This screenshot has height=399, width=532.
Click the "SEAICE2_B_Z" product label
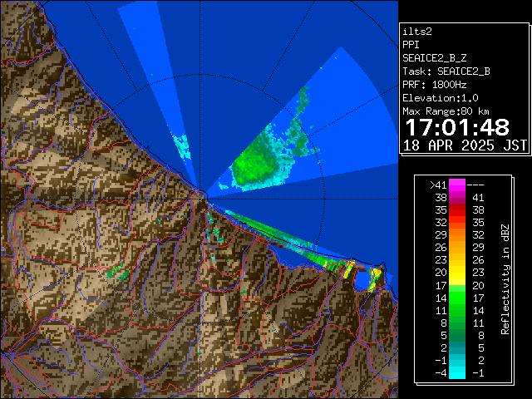(x=434, y=58)
